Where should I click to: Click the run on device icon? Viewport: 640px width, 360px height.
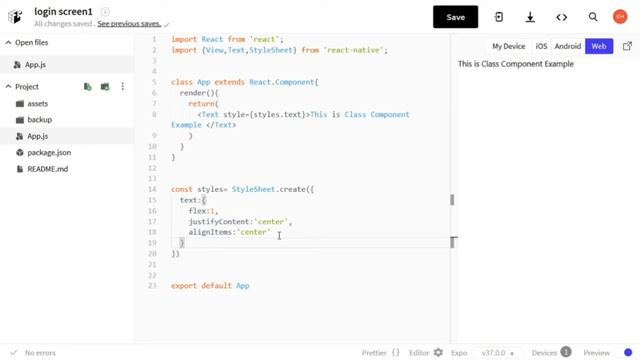point(499,17)
